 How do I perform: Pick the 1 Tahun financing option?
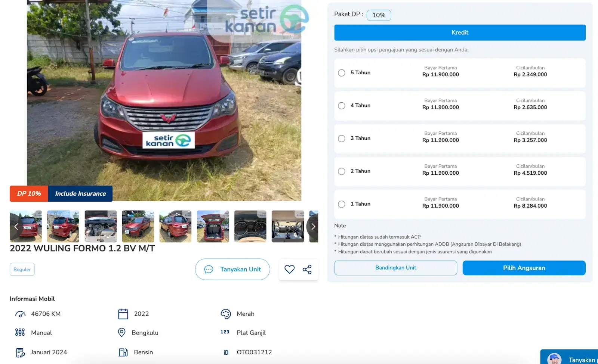coord(341,204)
